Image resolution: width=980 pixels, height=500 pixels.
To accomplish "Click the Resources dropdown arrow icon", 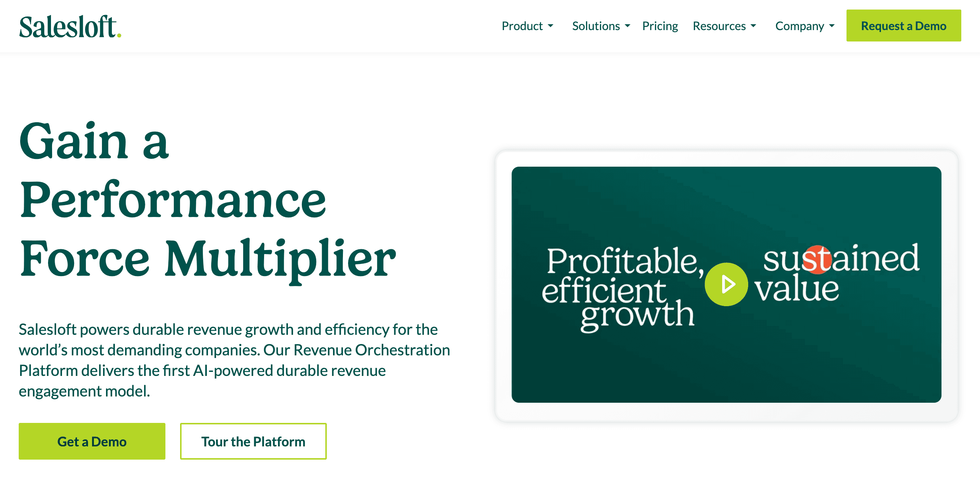I will (x=755, y=26).
